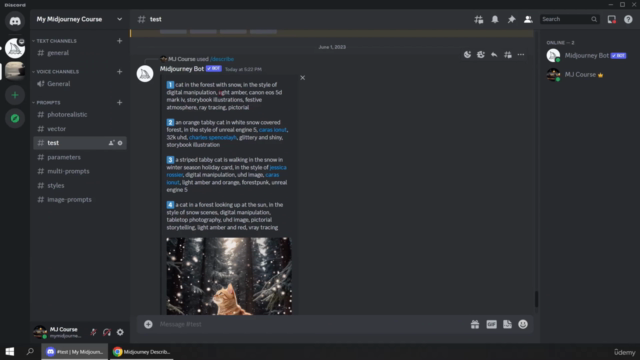Open Discord help icon

[x=628, y=19]
